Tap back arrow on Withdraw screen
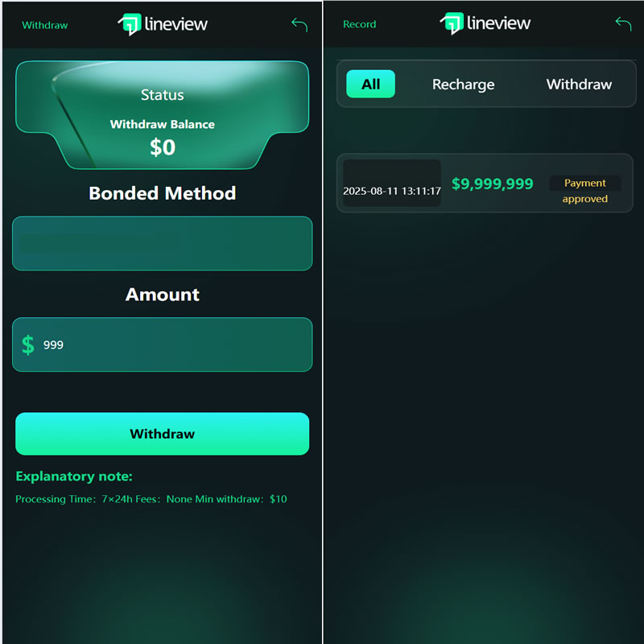 point(299,25)
